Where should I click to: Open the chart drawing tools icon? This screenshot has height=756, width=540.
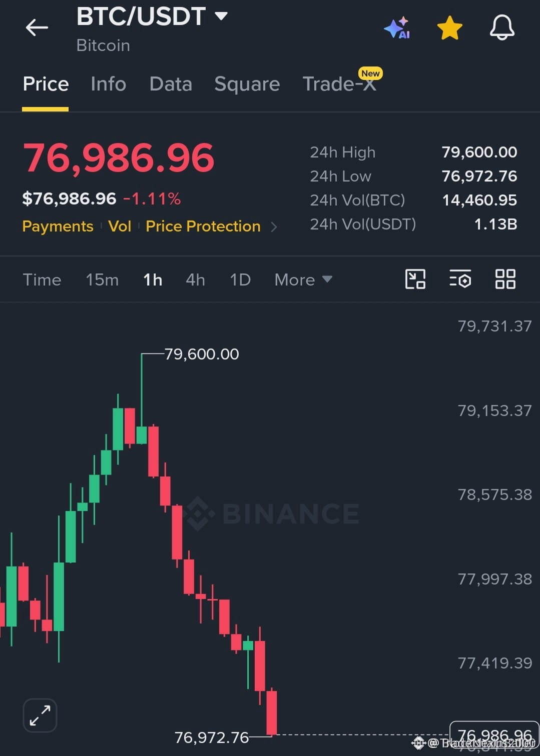(415, 279)
